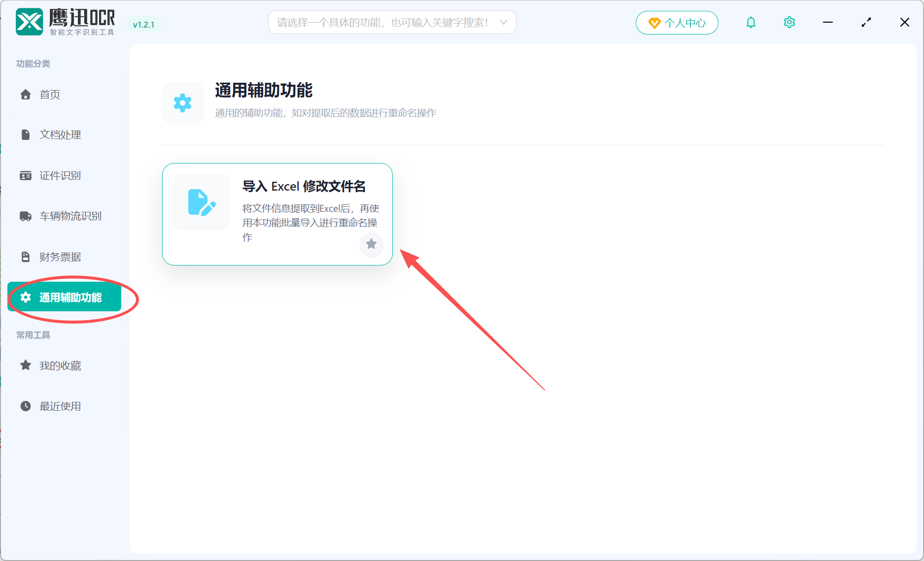Toggle the favorite star on 导入 Excel 修改文件名 card
924x561 pixels.
(371, 244)
